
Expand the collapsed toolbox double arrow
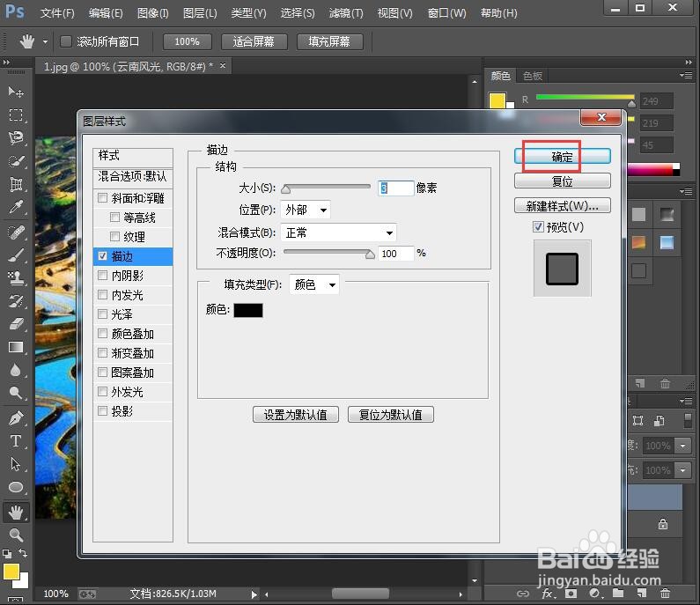(x=6, y=62)
